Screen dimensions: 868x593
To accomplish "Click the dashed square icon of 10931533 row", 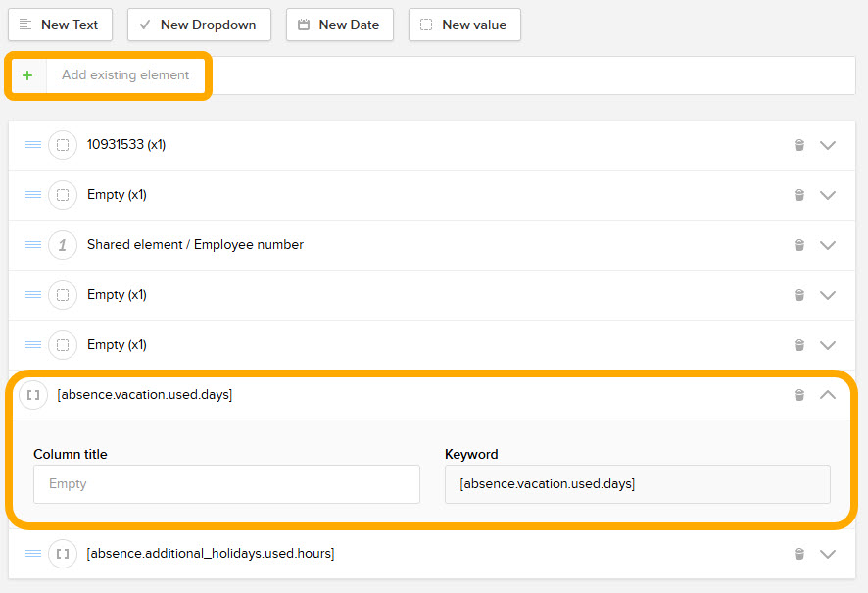I will tap(63, 145).
